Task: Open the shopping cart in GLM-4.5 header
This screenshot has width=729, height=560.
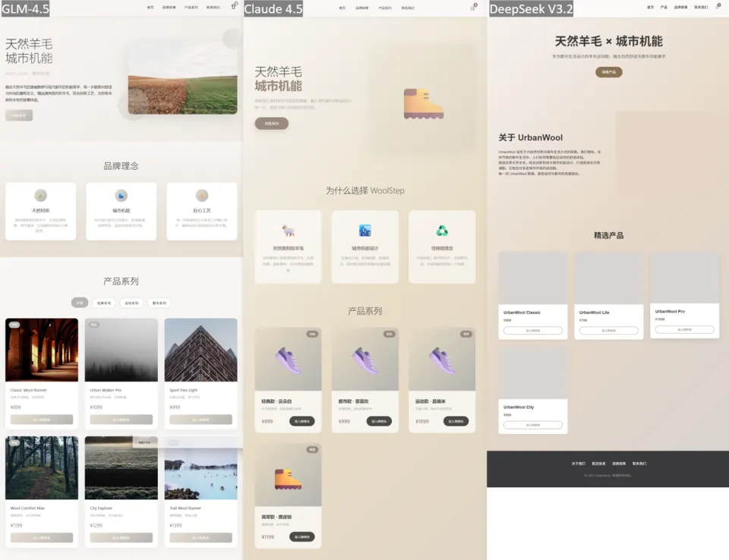Action: 233,7
